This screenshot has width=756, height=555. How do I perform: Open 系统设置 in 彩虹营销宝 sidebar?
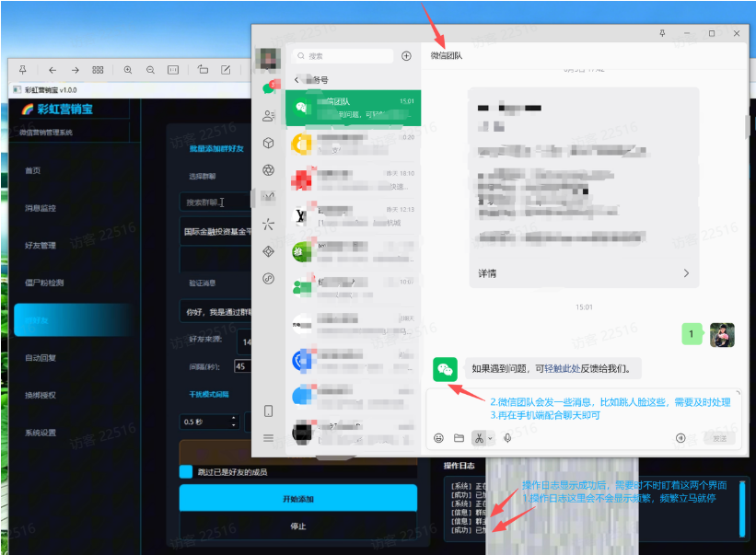41,433
